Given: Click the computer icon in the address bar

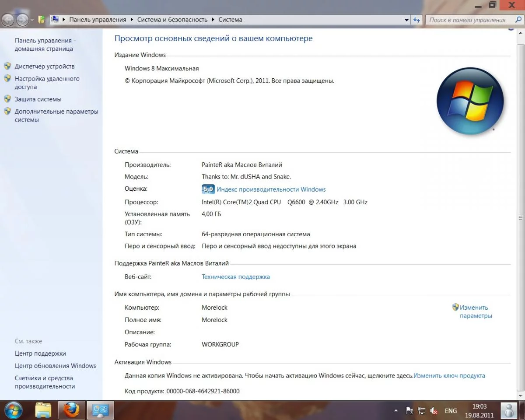Looking at the screenshot, I should pos(55,20).
